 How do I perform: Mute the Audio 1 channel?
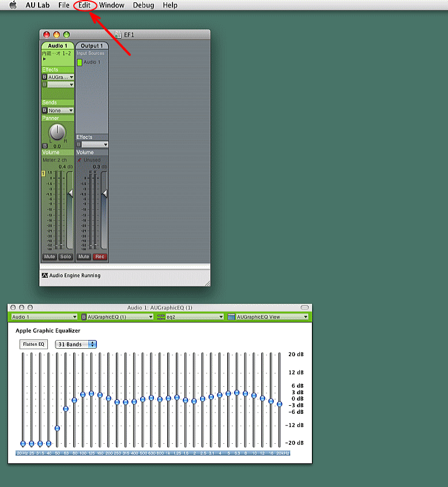click(x=49, y=256)
